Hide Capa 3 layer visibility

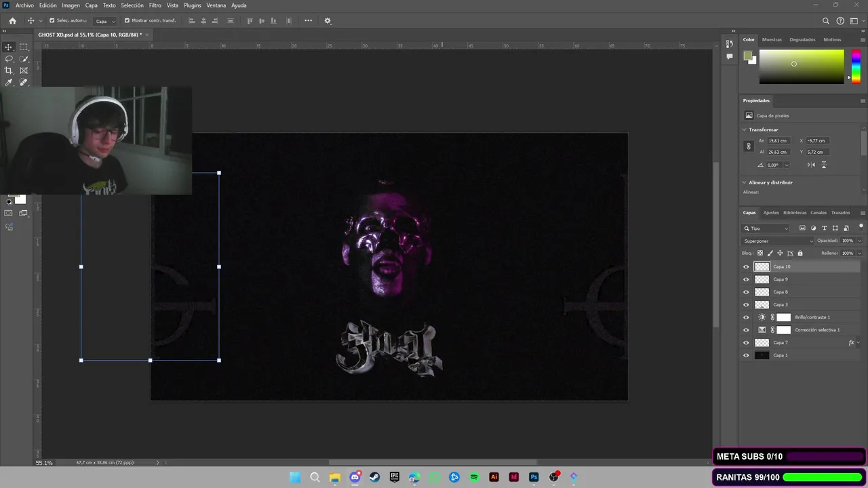pyautogui.click(x=746, y=305)
